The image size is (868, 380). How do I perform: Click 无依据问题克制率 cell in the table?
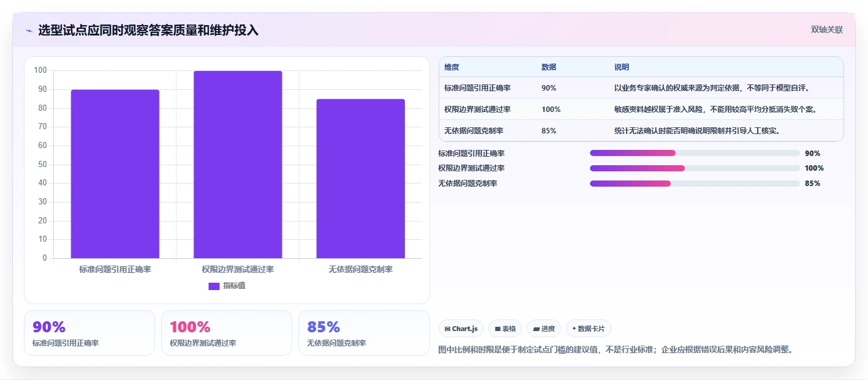click(474, 131)
